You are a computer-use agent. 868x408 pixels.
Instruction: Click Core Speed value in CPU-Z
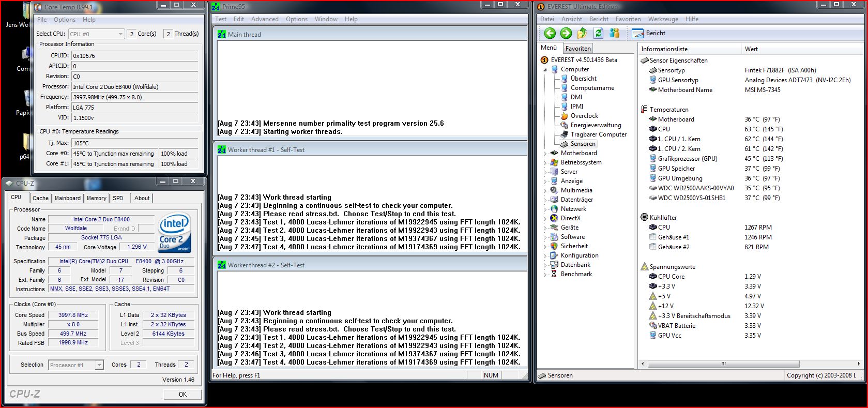[x=73, y=315]
